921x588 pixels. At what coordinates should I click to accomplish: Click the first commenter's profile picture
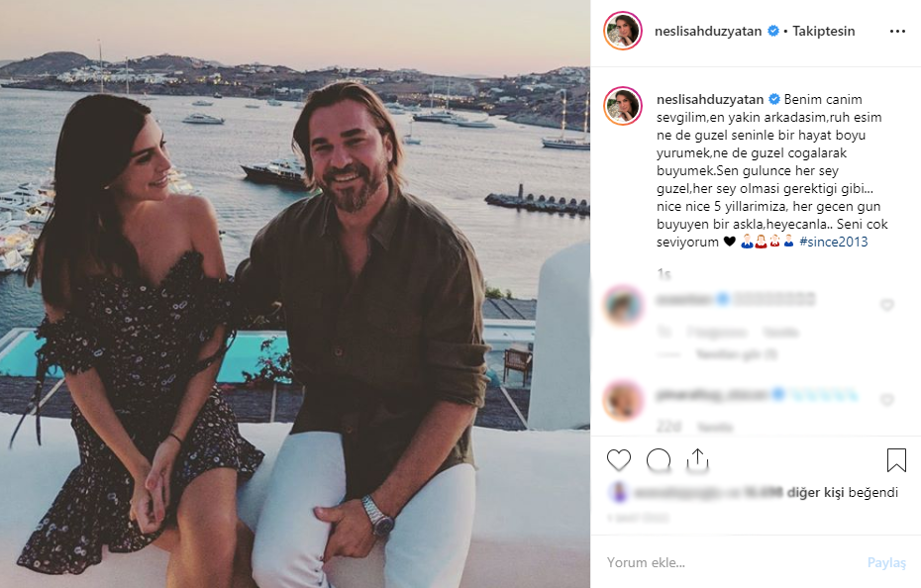point(624,305)
